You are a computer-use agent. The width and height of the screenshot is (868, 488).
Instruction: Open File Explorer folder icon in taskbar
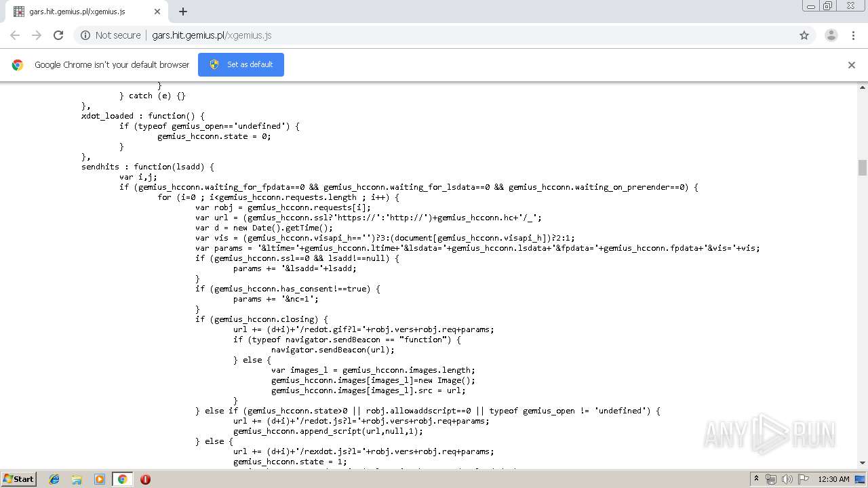click(x=77, y=479)
